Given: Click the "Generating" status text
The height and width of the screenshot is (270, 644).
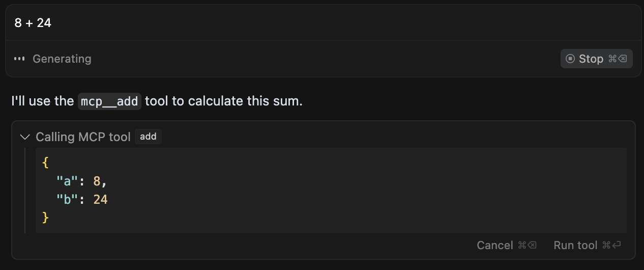Looking at the screenshot, I should pyautogui.click(x=62, y=59).
